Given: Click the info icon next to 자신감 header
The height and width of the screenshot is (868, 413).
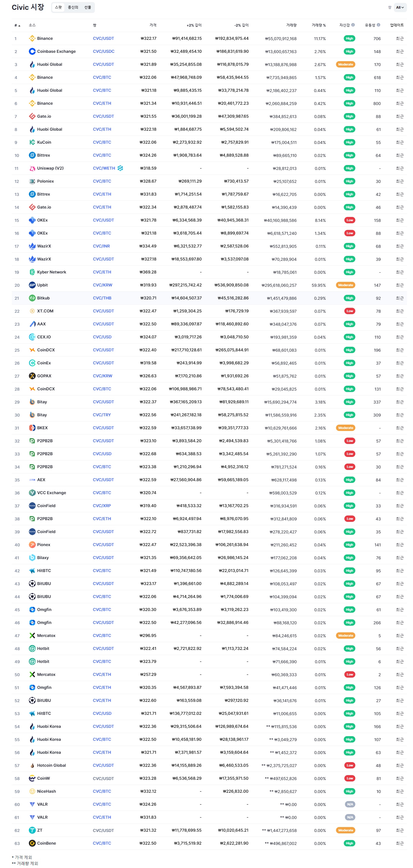Looking at the screenshot, I should pos(353,25).
